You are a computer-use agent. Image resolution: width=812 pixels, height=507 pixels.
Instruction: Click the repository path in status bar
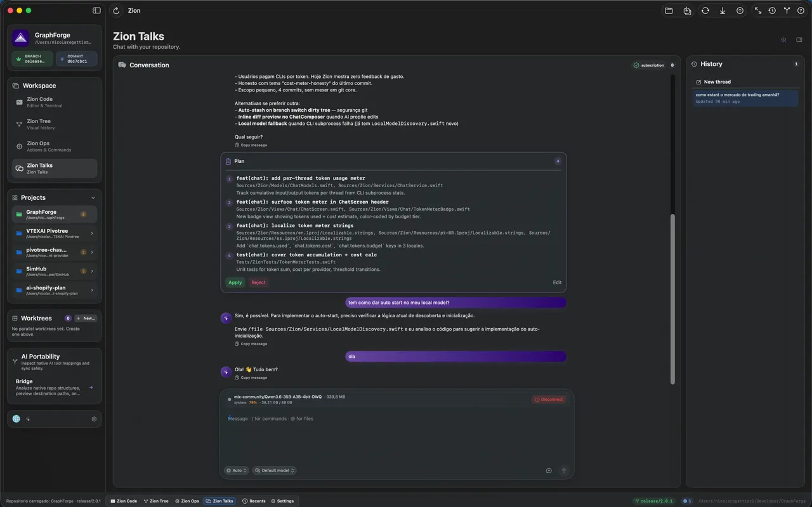752,501
